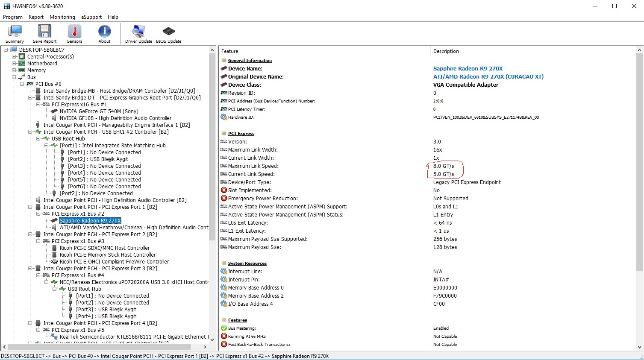Viewport: 644px width, 360px height.
Task: Click the RealTek Gigabit Ethernet network icon
Action: click(54, 337)
